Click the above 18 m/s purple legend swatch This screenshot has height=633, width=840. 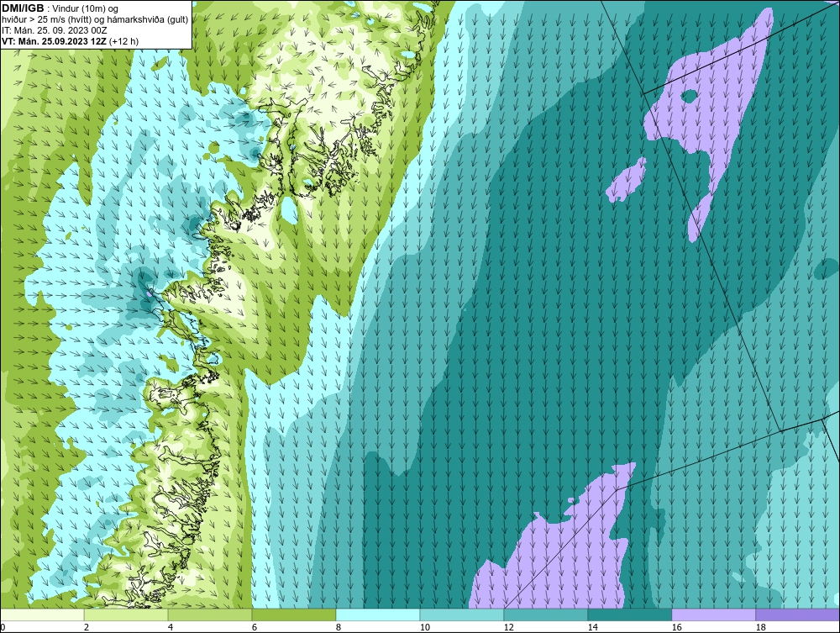[x=798, y=615]
